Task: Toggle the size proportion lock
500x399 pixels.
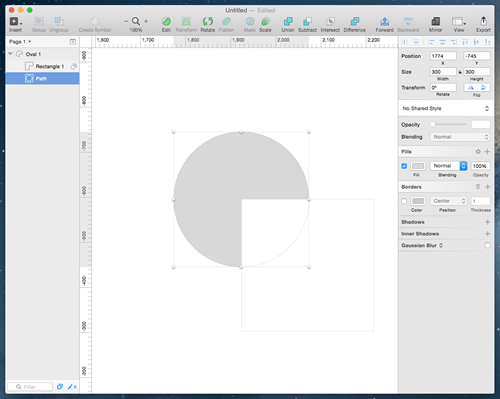Action: pos(460,72)
